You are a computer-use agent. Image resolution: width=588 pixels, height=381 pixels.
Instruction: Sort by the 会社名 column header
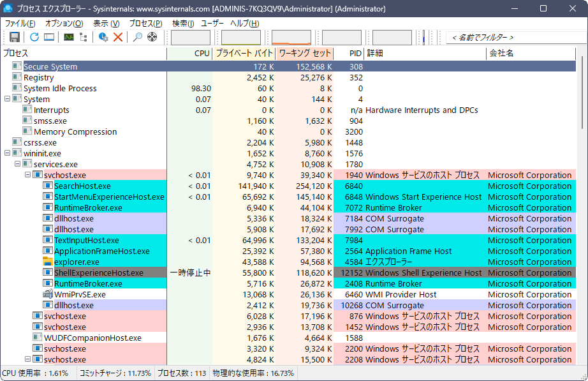[x=531, y=54]
